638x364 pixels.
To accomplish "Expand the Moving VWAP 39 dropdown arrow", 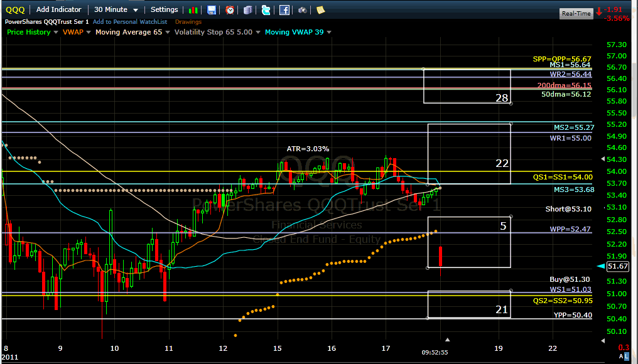I will tap(329, 32).
